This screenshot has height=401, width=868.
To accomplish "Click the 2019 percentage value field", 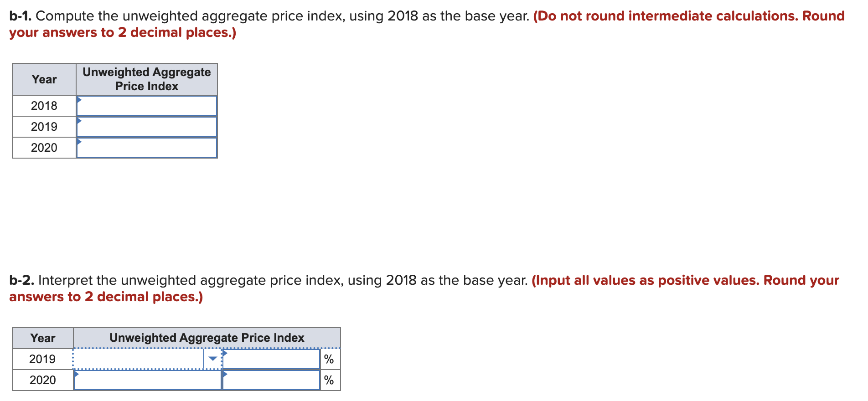I will coord(271,359).
